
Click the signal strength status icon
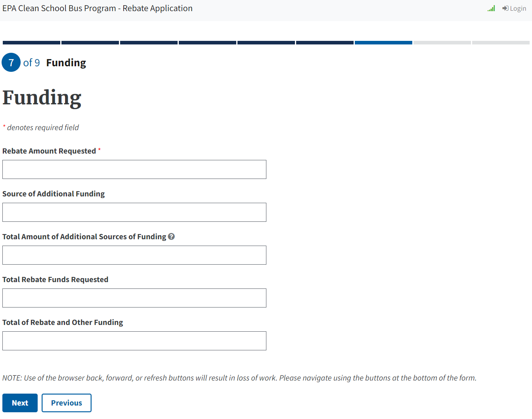[x=491, y=8]
